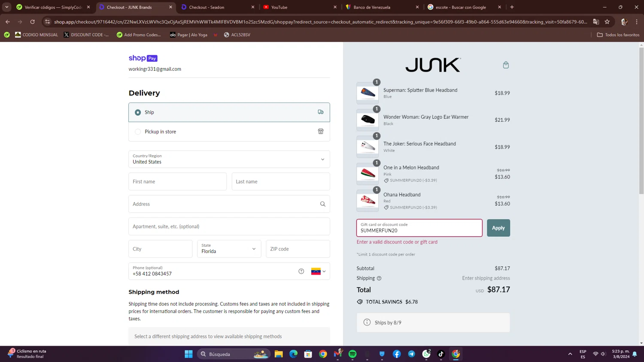The height and width of the screenshot is (362, 644).
Task: Click the Ships by 8/9 info icon
Action: coord(367,323)
